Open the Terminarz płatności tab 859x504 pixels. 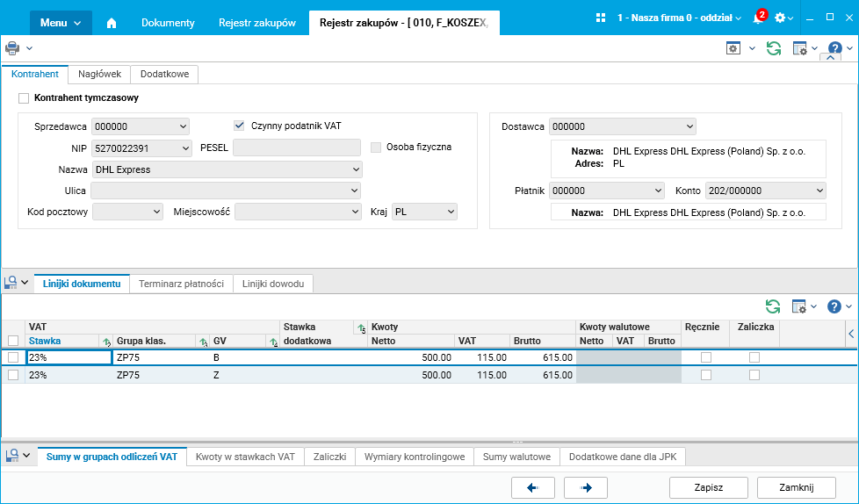pyautogui.click(x=181, y=284)
